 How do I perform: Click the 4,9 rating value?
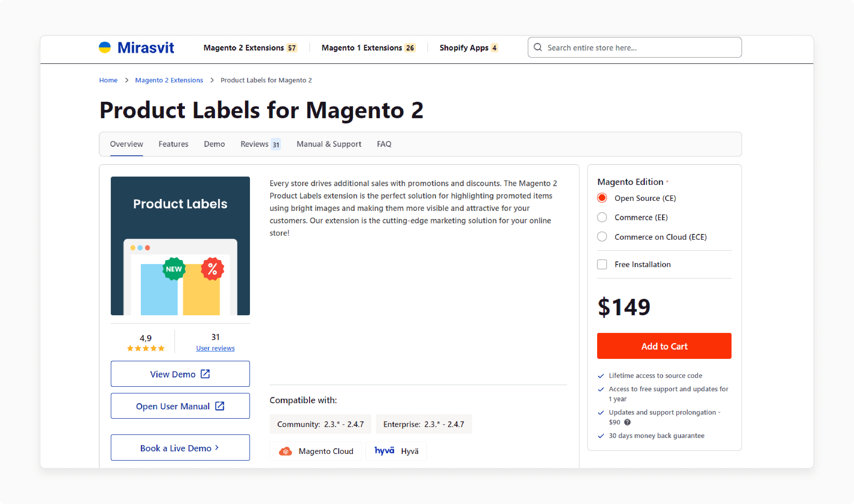[146, 338]
